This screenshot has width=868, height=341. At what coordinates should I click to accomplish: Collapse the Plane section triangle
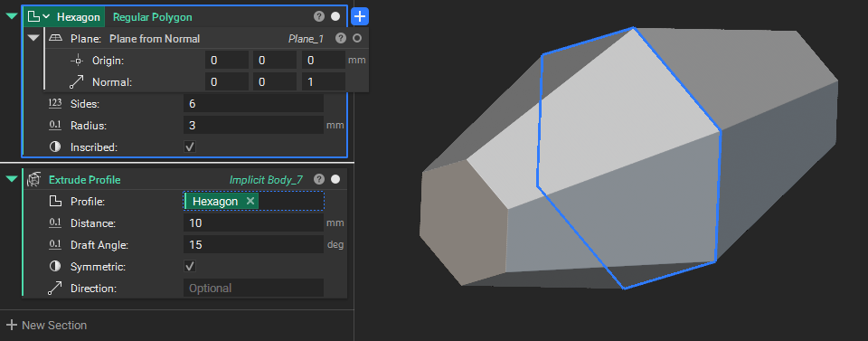tap(33, 38)
